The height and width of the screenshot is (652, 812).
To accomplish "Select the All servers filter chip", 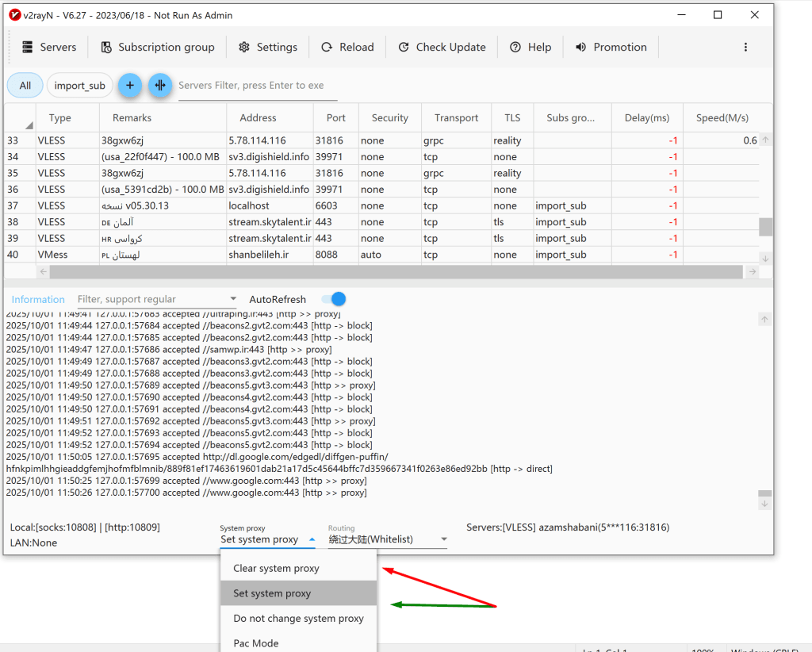I will [25, 85].
